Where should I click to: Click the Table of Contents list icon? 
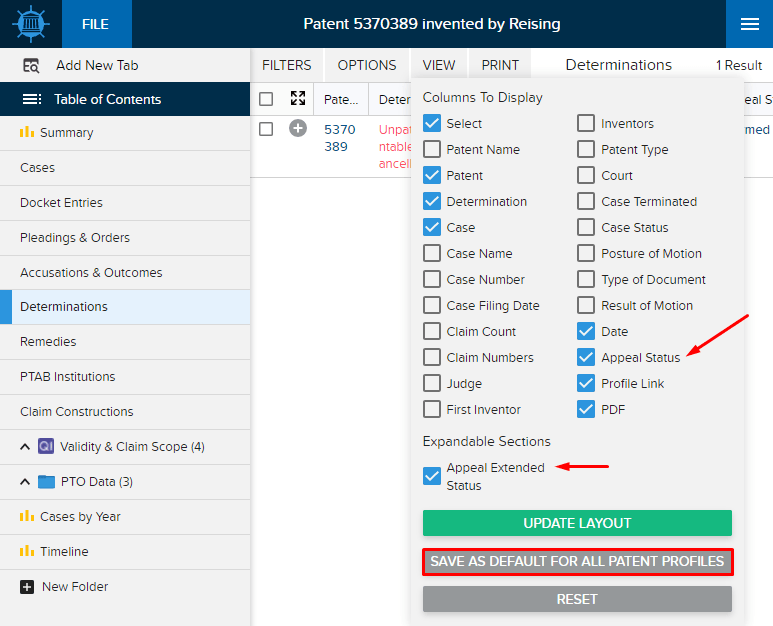(x=32, y=99)
